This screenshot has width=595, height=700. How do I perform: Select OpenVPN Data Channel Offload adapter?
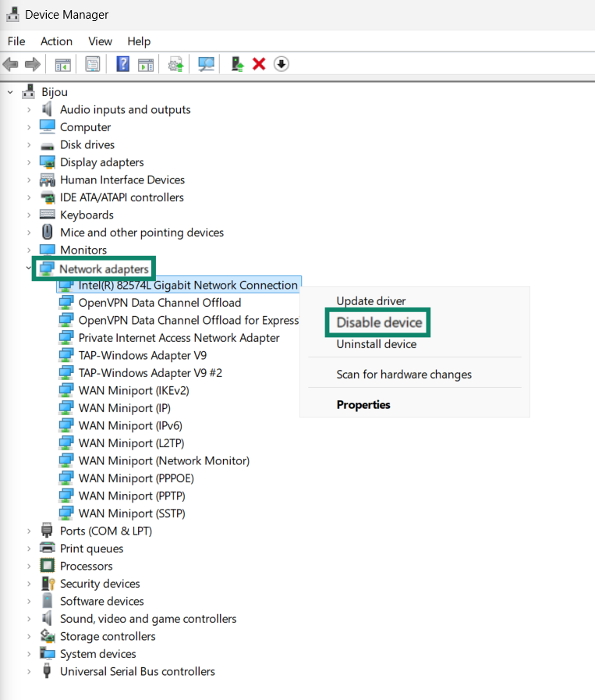point(160,303)
